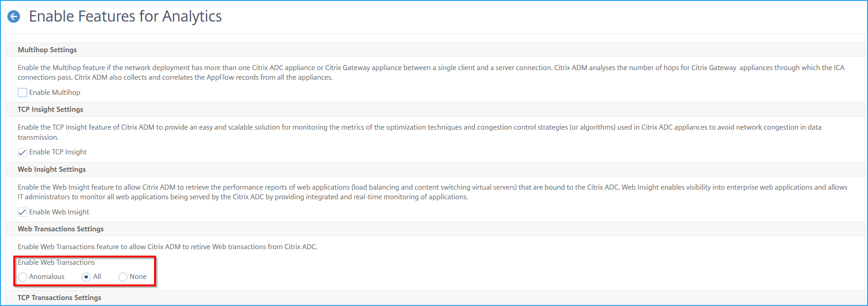Click the TCP Insight feature description paragraph

point(420,132)
